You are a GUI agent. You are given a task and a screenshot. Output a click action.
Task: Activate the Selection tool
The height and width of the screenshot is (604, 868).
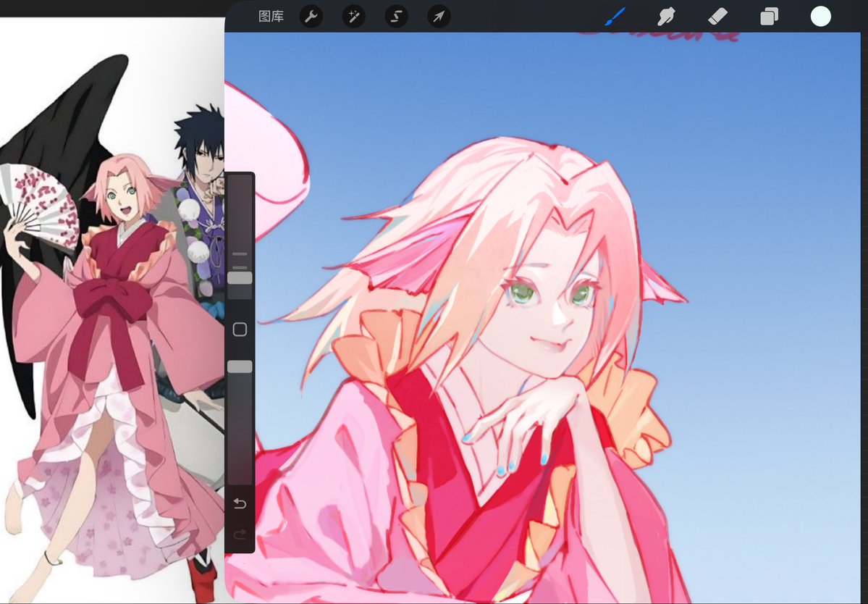[397, 17]
